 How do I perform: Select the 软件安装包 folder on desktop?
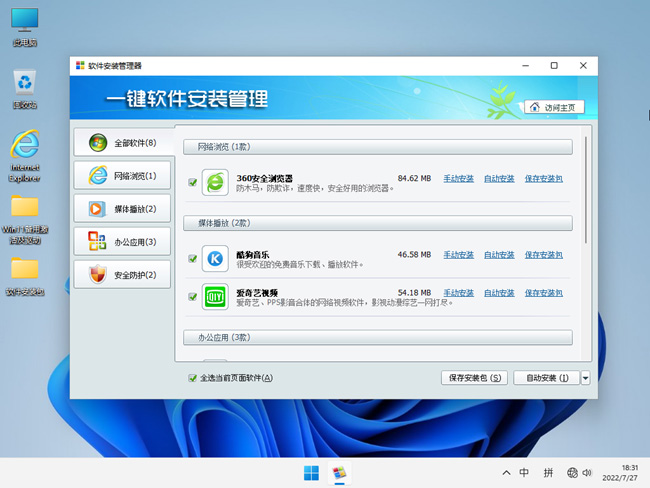tap(25, 277)
